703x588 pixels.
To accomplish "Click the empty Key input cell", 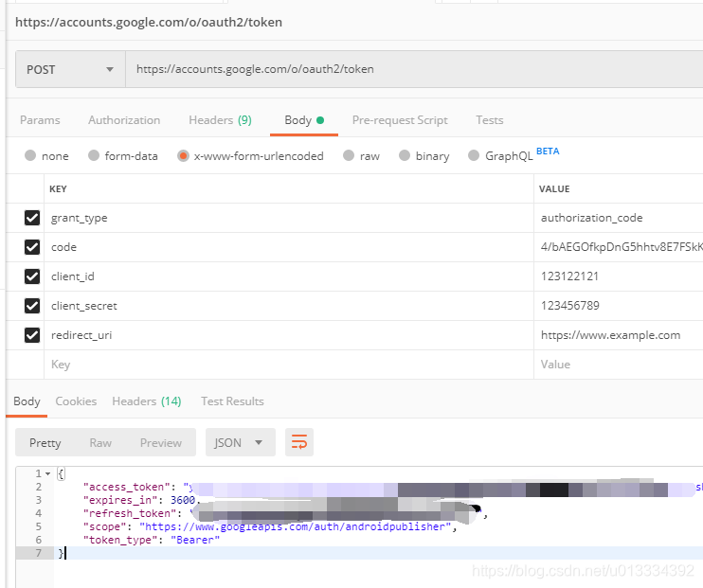I will point(289,365).
